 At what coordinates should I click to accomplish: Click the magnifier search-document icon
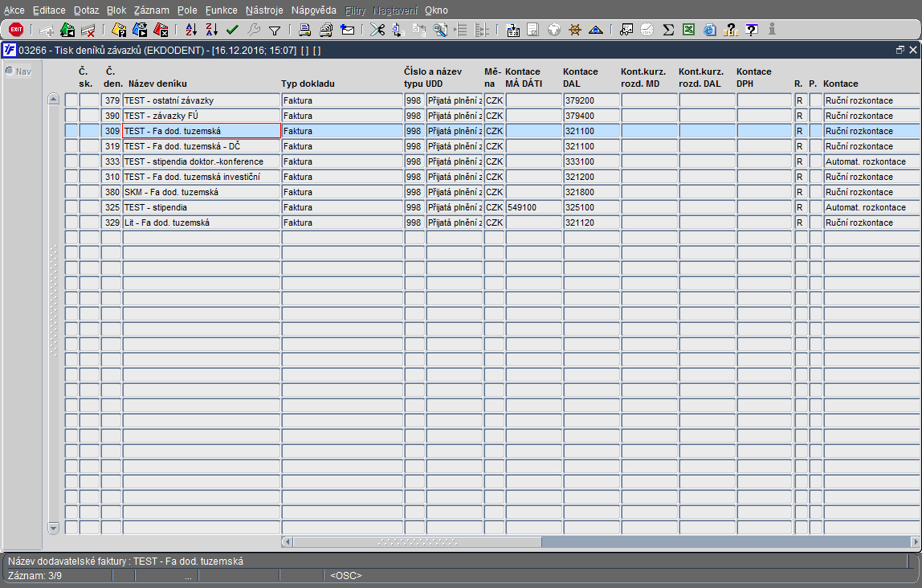pyautogui.click(x=440, y=30)
